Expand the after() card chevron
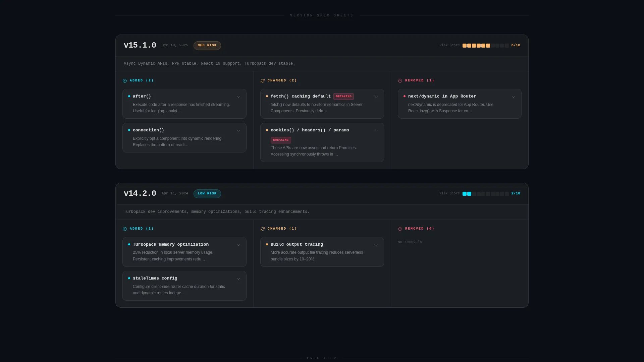The width and height of the screenshot is (644, 362). 238,97
